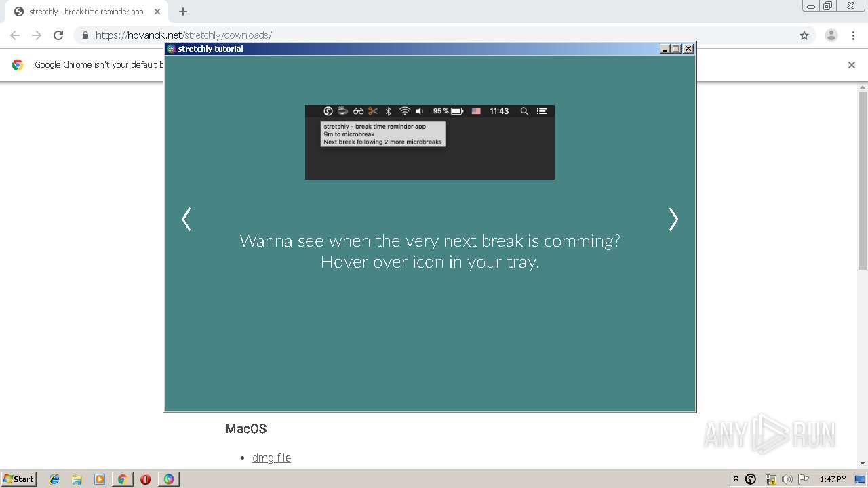Click the stretchly tutorial title bar icon
This screenshot has height=488, width=868.
[x=172, y=49]
